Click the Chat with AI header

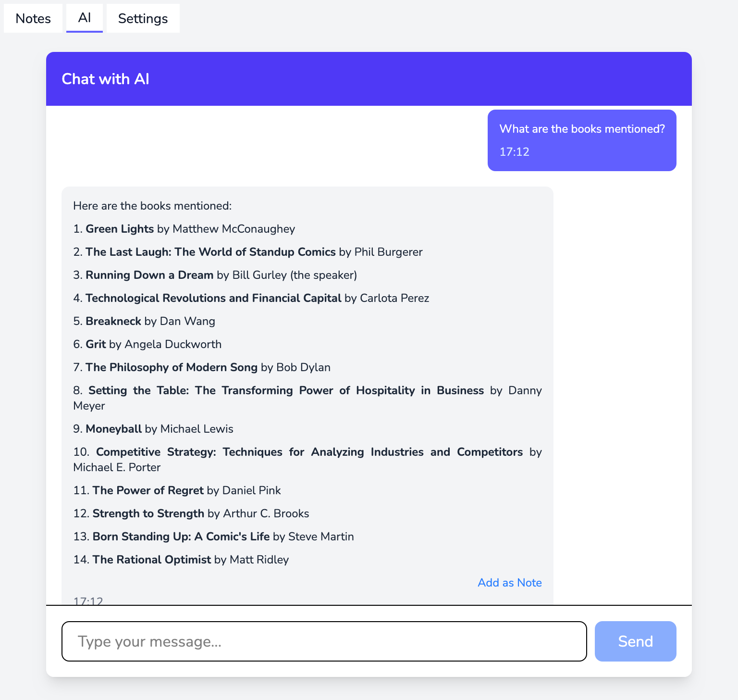105,78
